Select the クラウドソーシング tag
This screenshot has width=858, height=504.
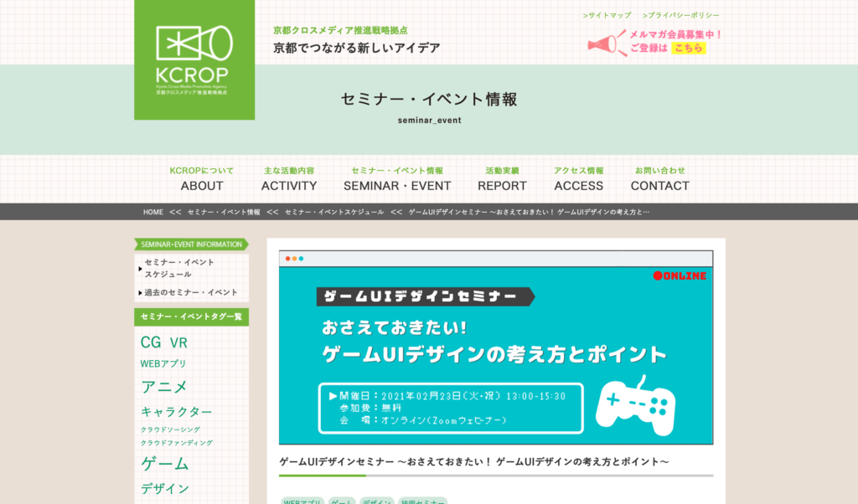pyautogui.click(x=170, y=429)
